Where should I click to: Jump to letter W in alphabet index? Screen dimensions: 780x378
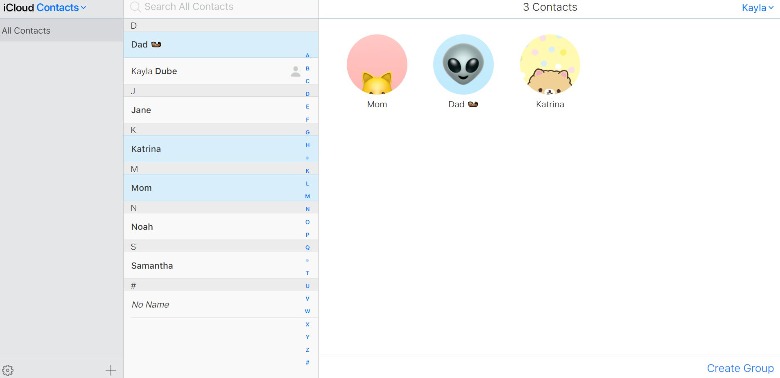pyautogui.click(x=307, y=311)
